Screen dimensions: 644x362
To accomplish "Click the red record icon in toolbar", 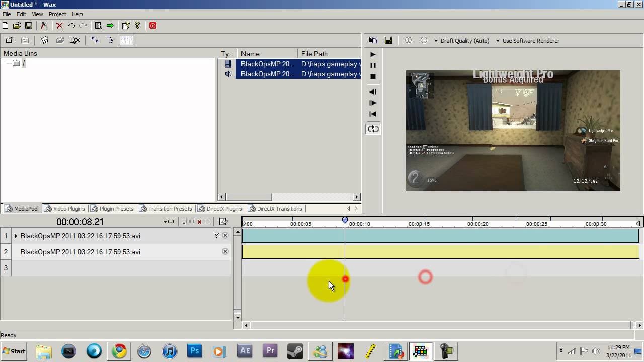I will [153, 26].
